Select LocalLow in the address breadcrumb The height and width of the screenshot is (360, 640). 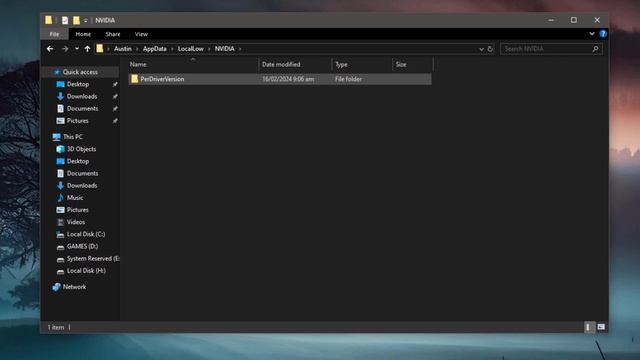(191, 49)
